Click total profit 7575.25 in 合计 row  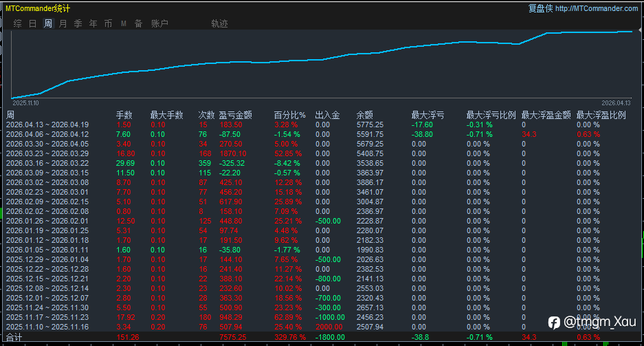click(233, 337)
